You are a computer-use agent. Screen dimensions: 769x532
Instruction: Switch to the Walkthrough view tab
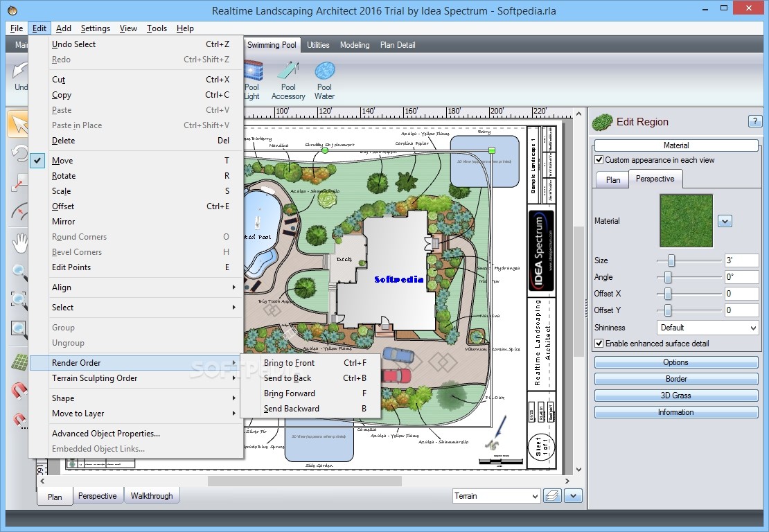click(x=152, y=496)
